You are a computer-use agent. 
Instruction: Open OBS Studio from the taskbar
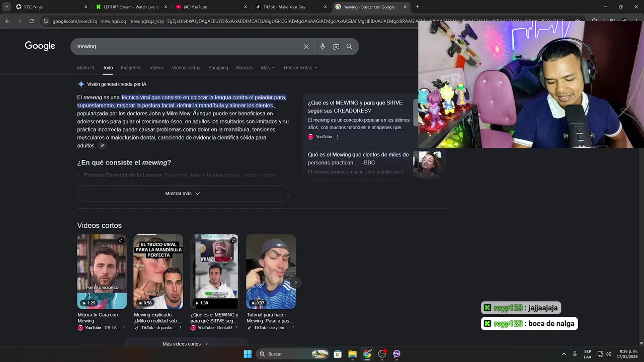point(382,354)
